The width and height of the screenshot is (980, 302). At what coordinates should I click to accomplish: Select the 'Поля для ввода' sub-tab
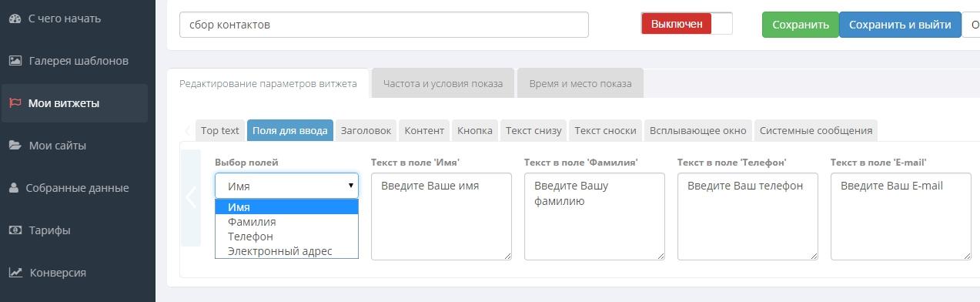[290, 130]
